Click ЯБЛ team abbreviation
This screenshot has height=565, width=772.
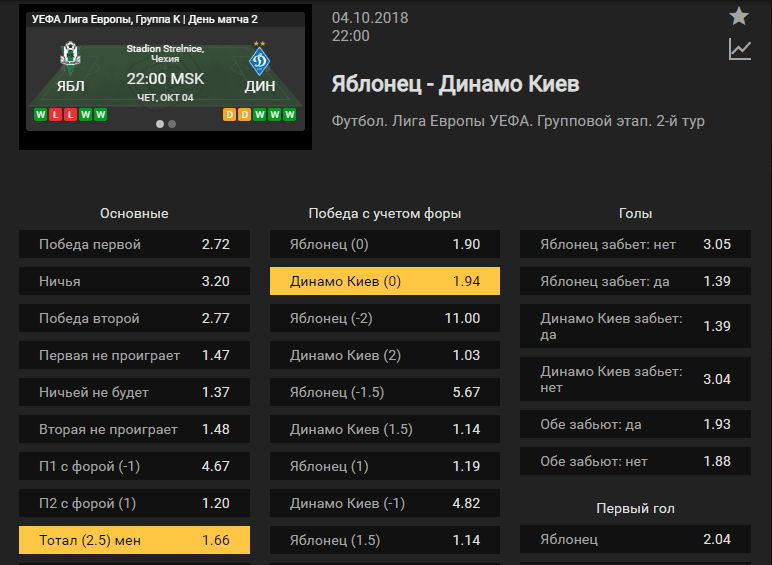click(x=70, y=86)
